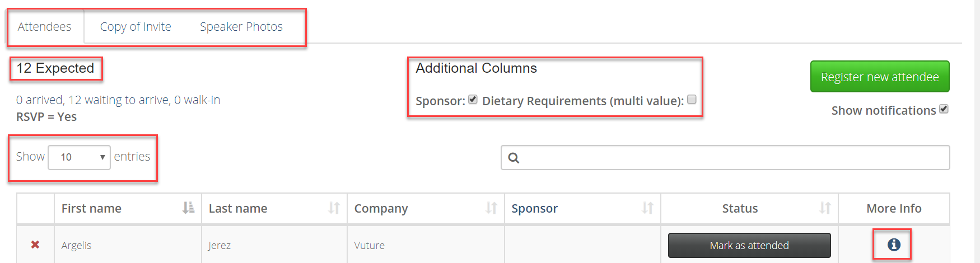980x263 pixels.
Task: Click Company column sort arrows
Action: tap(492, 208)
